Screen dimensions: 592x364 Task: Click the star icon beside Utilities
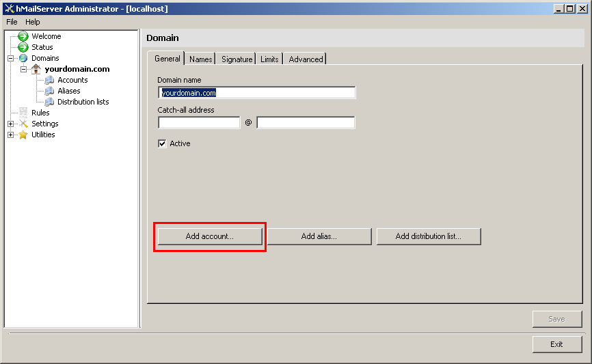(23, 135)
